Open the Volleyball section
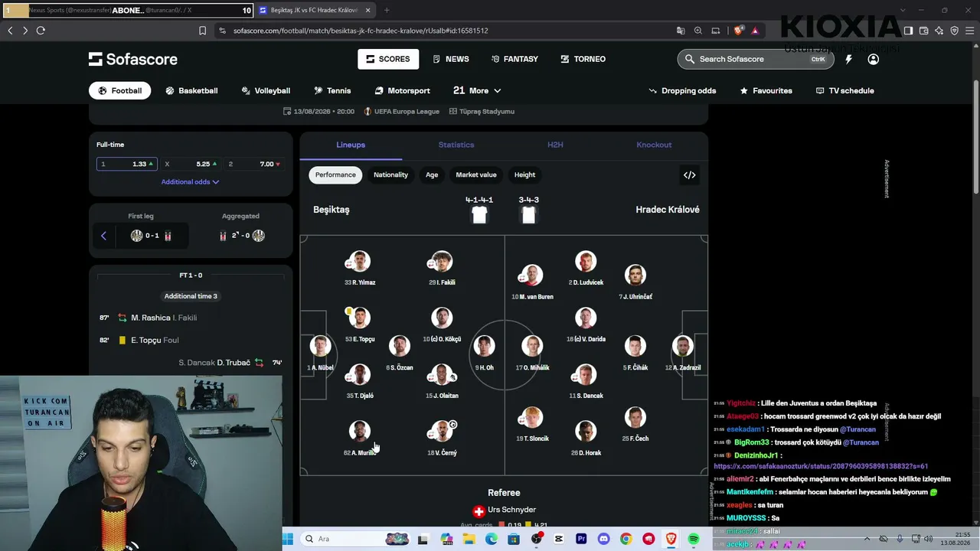The height and width of the screenshot is (551, 980). (266, 90)
